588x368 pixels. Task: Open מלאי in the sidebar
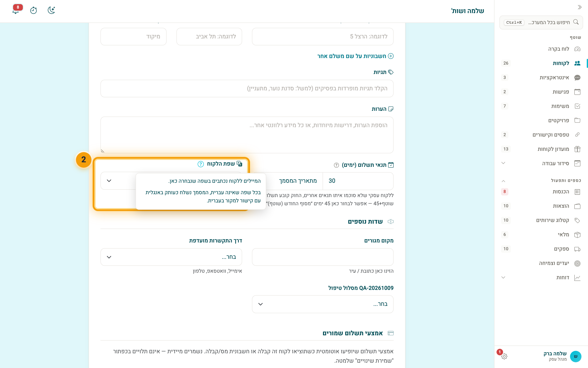point(541,235)
